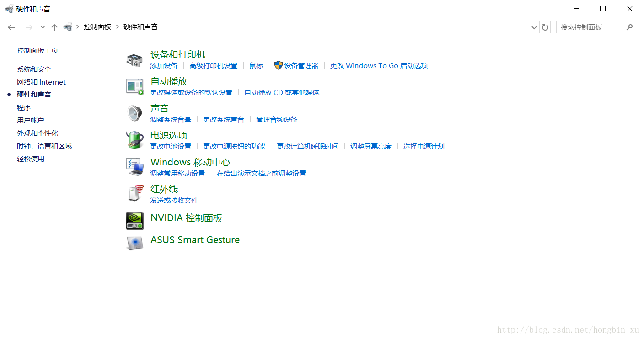Click 调整系统音量
The width and height of the screenshot is (644, 339).
171,120
